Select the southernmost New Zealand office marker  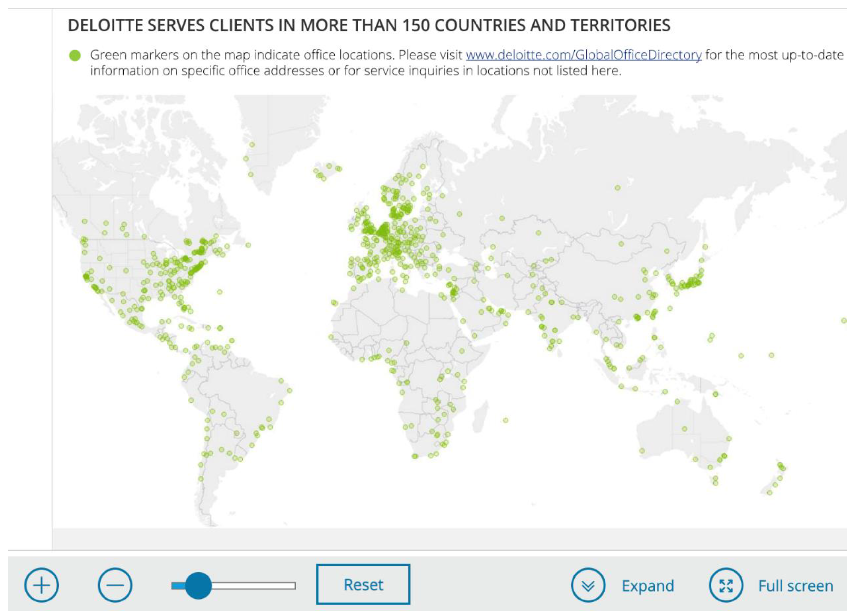pos(770,493)
